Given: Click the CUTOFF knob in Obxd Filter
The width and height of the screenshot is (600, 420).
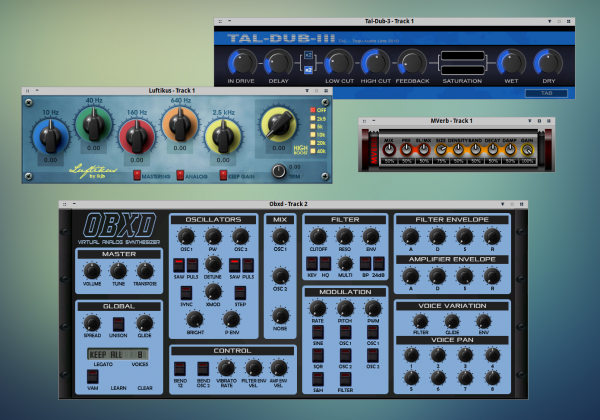Looking at the screenshot, I should pos(318,236).
